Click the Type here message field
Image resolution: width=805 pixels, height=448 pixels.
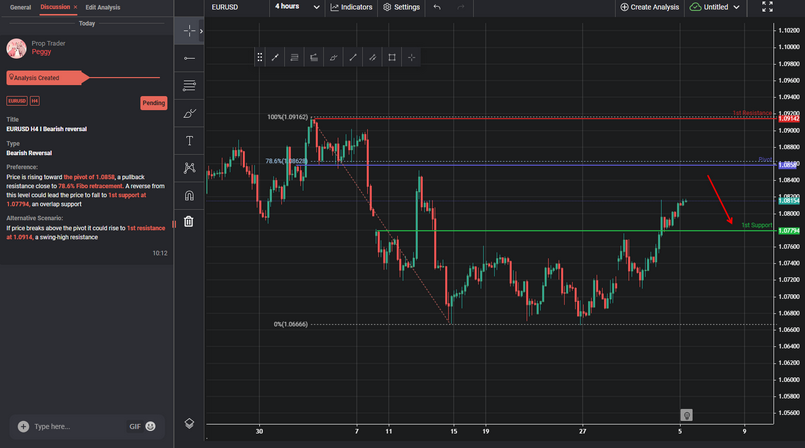77,426
